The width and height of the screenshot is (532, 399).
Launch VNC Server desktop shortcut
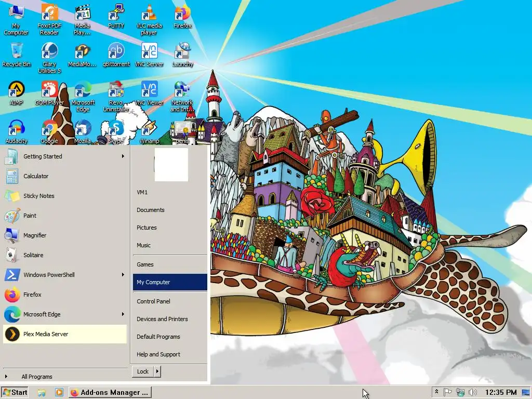click(149, 55)
